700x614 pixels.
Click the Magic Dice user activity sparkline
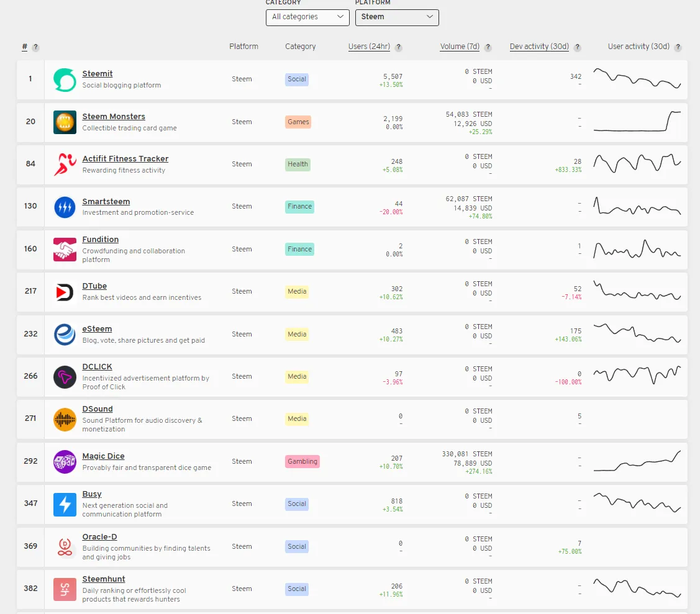click(637, 461)
